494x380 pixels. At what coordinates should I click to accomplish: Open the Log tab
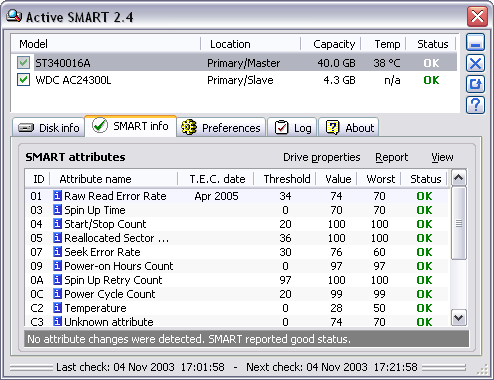[x=292, y=127]
